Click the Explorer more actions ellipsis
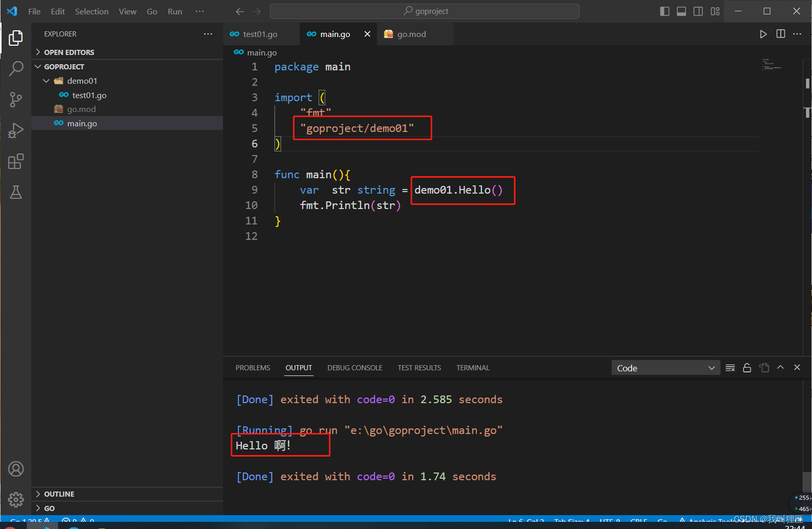812x529 pixels. [x=208, y=34]
